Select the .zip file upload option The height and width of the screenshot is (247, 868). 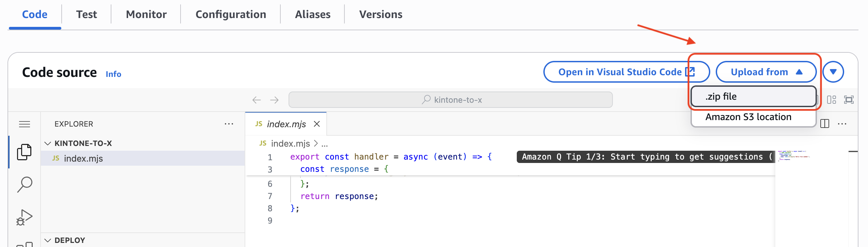pyautogui.click(x=753, y=96)
